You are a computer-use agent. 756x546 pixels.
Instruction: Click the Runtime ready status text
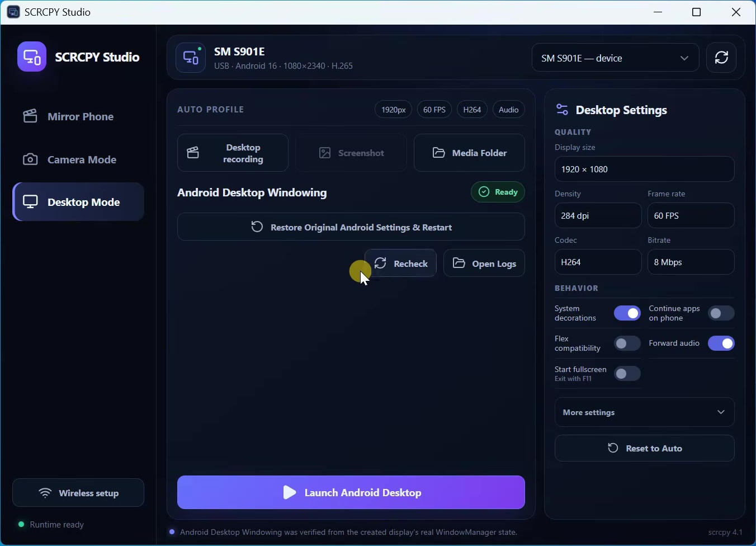click(x=57, y=525)
